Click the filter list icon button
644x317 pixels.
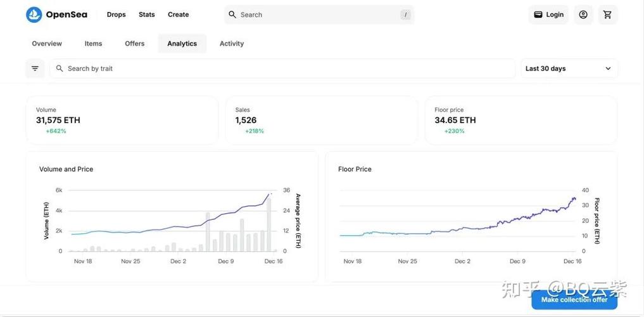(35, 68)
